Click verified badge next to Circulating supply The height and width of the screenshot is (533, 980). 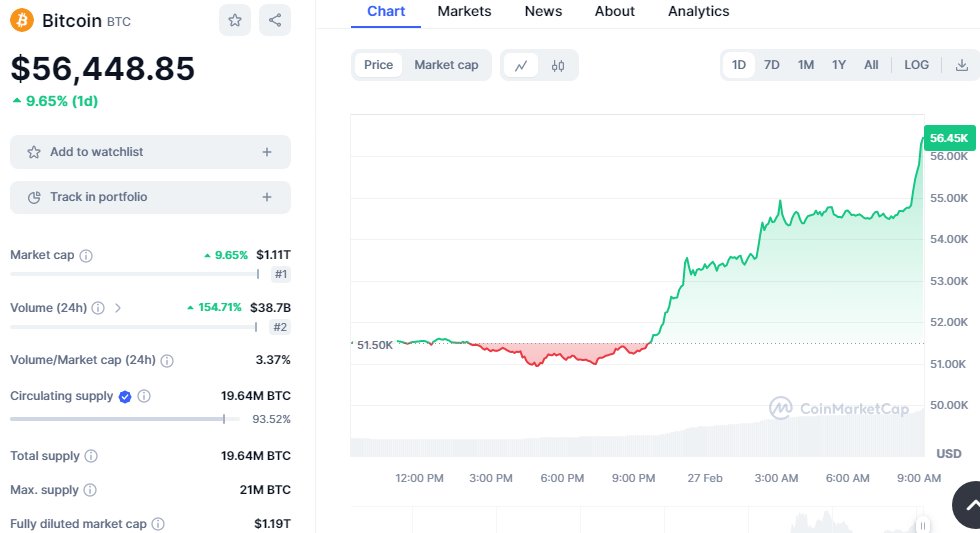tap(125, 396)
